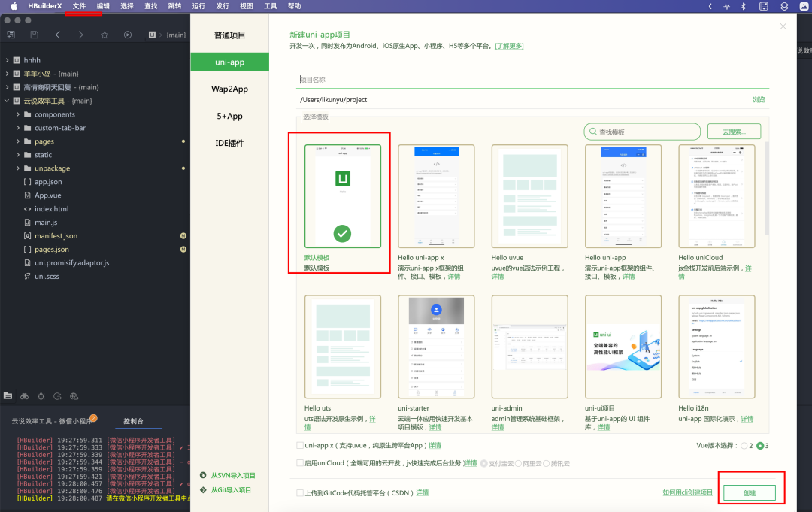
Task: Click the Bluetooth icon in menu bar
Action: [743, 6]
